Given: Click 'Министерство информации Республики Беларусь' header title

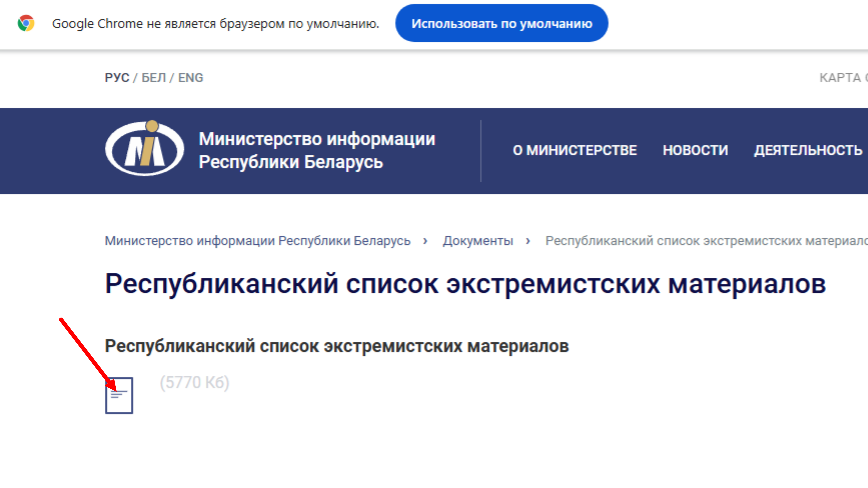Looking at the screenshot, I should (317, 150).
